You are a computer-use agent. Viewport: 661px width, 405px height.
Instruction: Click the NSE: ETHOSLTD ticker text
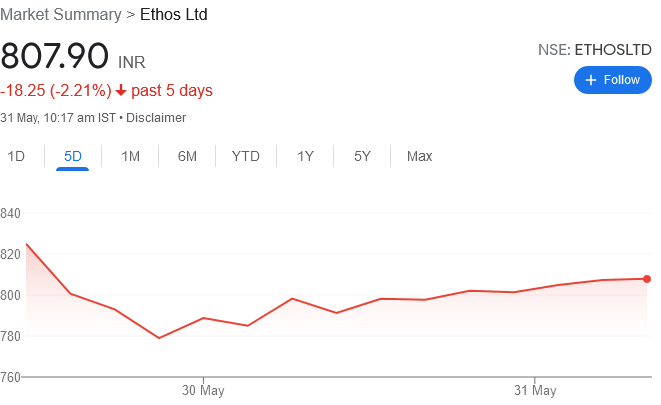(595, 48)
